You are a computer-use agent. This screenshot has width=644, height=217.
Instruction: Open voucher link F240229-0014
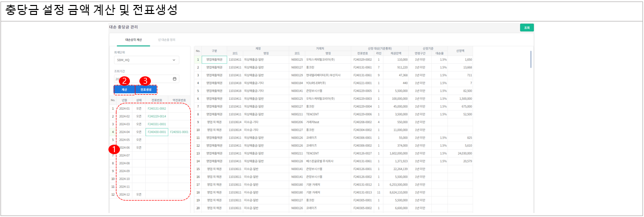point(156,116)
